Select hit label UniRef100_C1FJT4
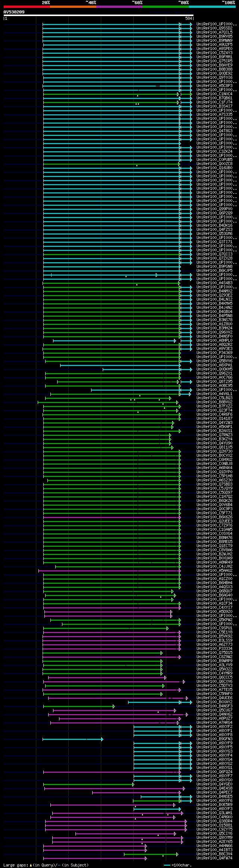 pos(214,102)
